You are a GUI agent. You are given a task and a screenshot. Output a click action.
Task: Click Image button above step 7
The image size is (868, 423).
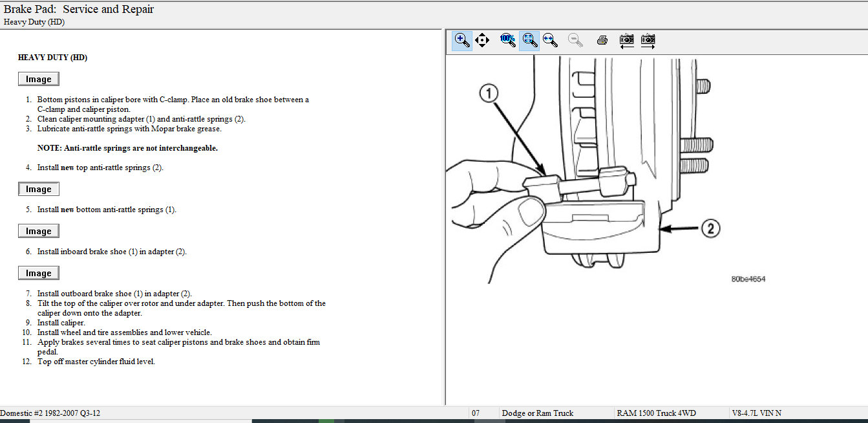click(x=38, y=274)
